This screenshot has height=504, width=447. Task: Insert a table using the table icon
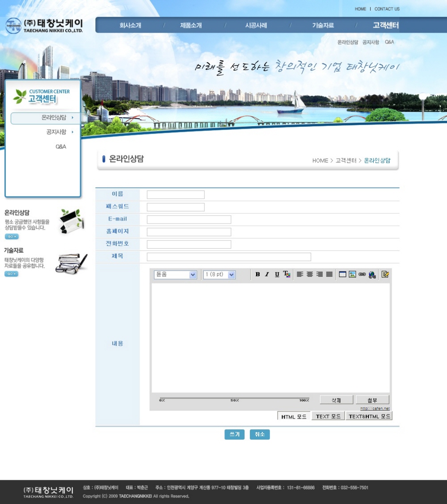coord(342,275)
